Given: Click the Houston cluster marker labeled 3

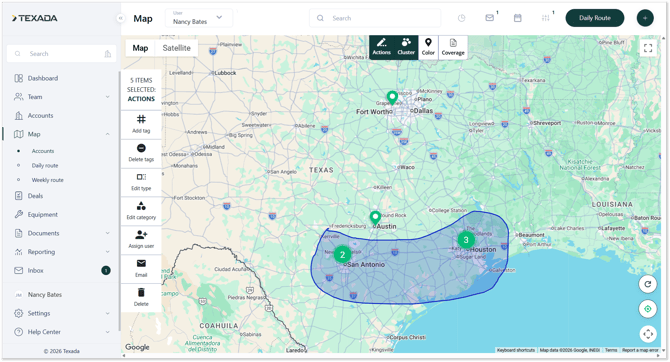Looking at the screenshot, I should pyautogui.click(x=466, y=240).
